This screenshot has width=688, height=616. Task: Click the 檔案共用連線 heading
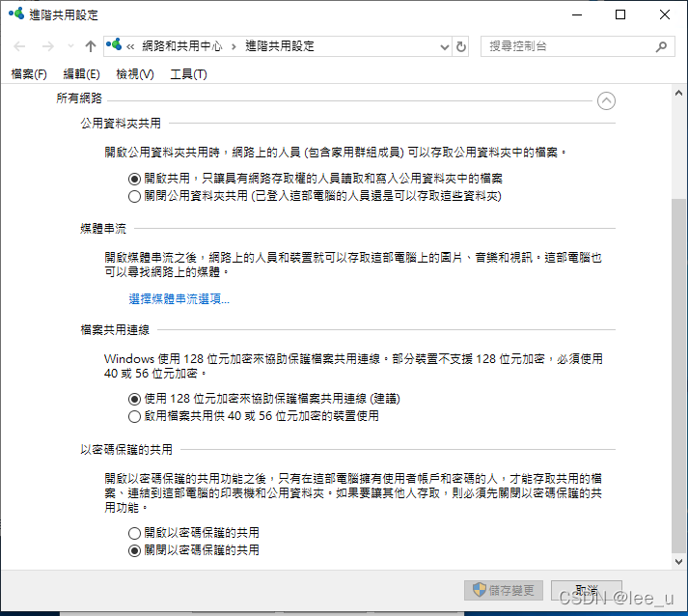(x=115, y=330)
